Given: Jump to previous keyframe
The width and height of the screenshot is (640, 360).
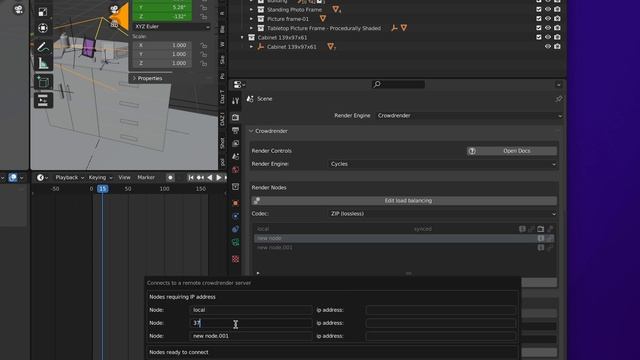Looking at the screenshot, I should (200, 178).
